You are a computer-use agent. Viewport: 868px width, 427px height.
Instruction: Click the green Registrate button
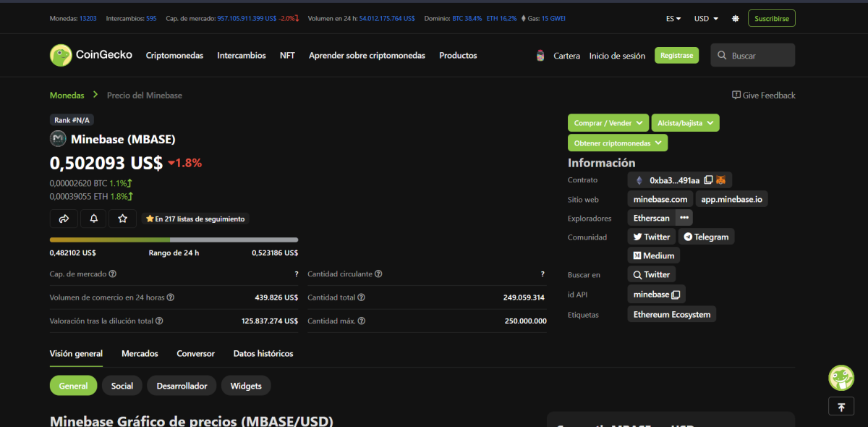(x=676, y=55)
